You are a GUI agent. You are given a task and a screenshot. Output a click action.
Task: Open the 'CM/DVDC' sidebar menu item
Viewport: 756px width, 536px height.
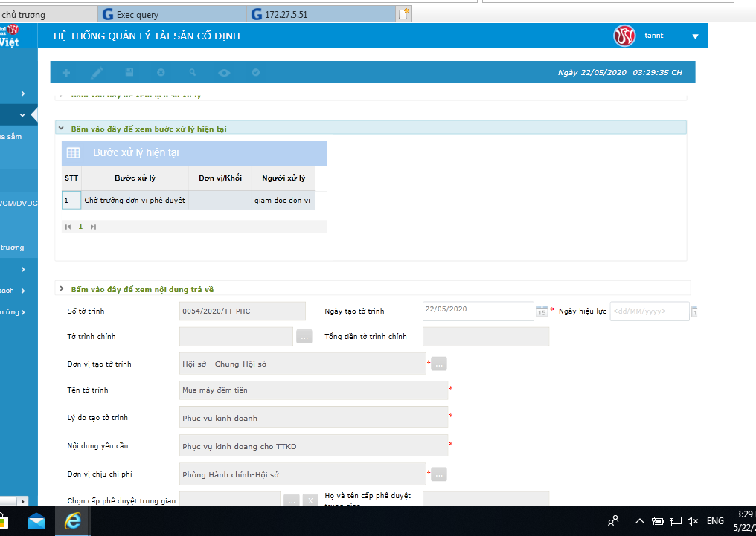pos(19,203)
